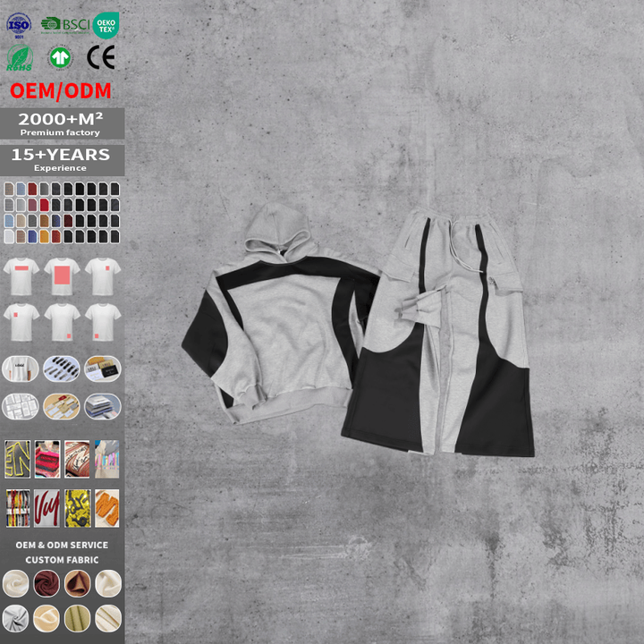Viewport: 644px width, 644px height.
Task: Open the holographic letter print sample
Action: (106, 459)
